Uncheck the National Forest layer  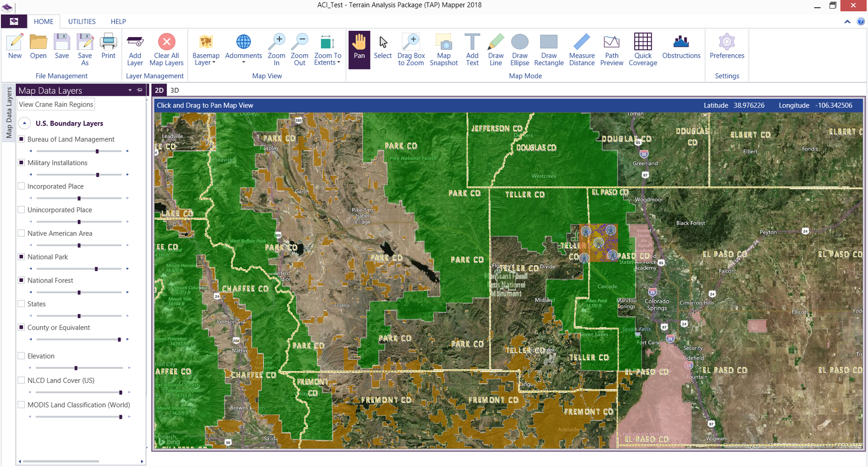(x=21, y=280)
